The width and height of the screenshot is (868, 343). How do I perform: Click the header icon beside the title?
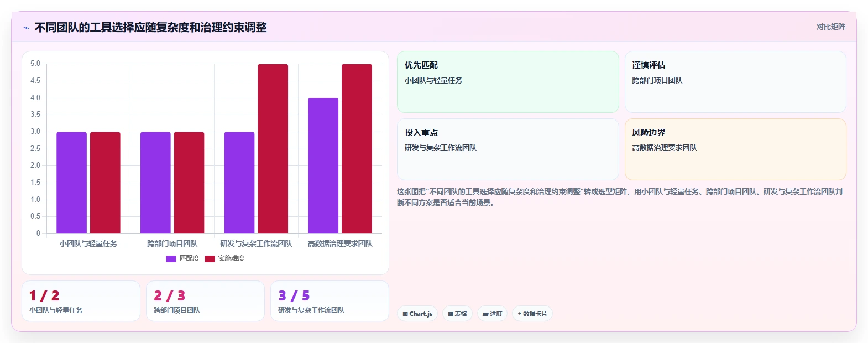tap(26, 28)
